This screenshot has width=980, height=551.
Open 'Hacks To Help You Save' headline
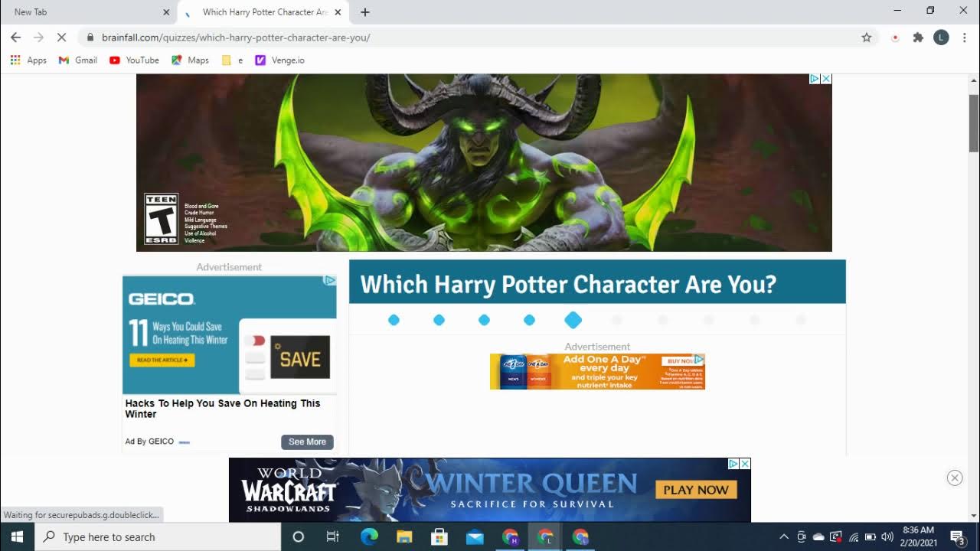click(223, 409)
